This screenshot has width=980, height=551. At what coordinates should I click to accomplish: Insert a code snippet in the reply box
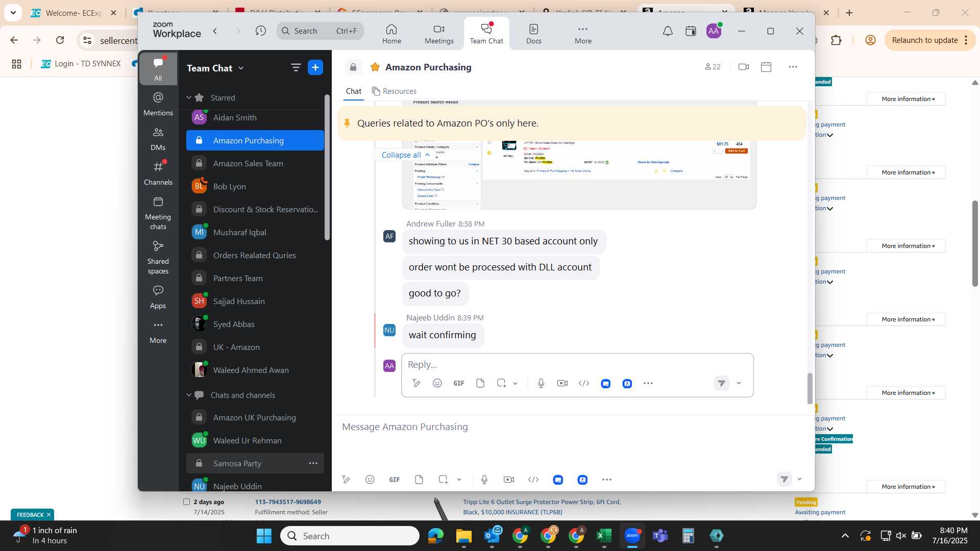point(584,383)
